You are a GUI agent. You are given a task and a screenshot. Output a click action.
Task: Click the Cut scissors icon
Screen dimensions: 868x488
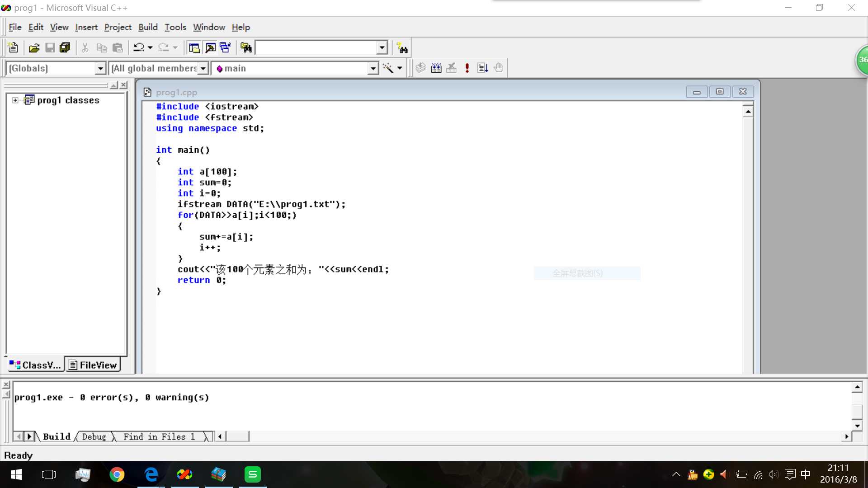click(85, 47)
